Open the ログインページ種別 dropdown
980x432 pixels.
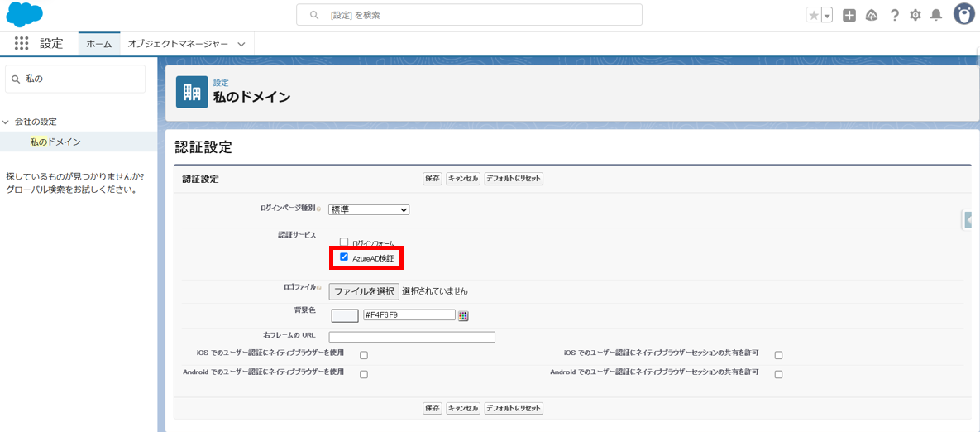tap(369, 210)
